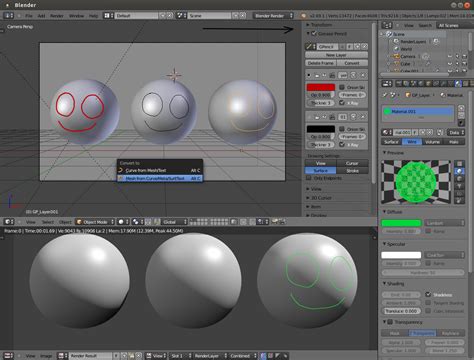Enable Tangent Shading checkbox
The width and height of the screenshot is (474, 360).
point(428,303)
